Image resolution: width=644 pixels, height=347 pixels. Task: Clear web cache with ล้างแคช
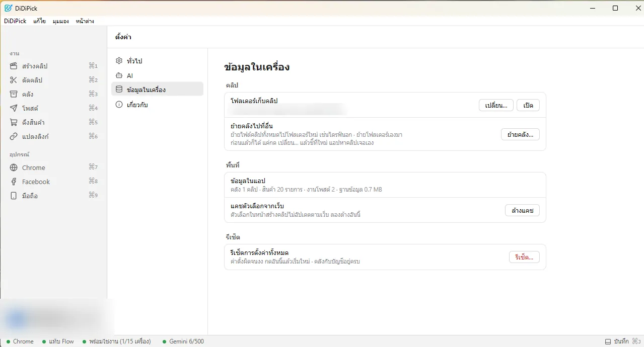(522, 210)
